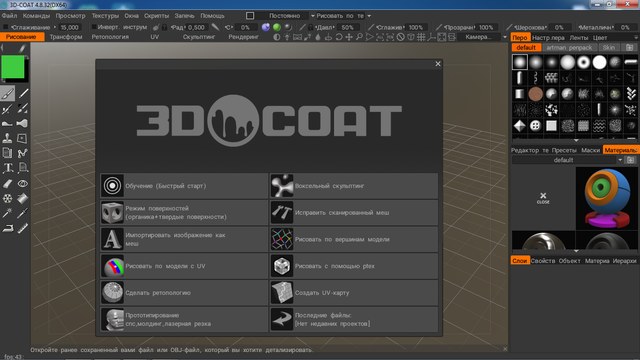Select the colorful sphere material thumbnail

click(607, 198)
